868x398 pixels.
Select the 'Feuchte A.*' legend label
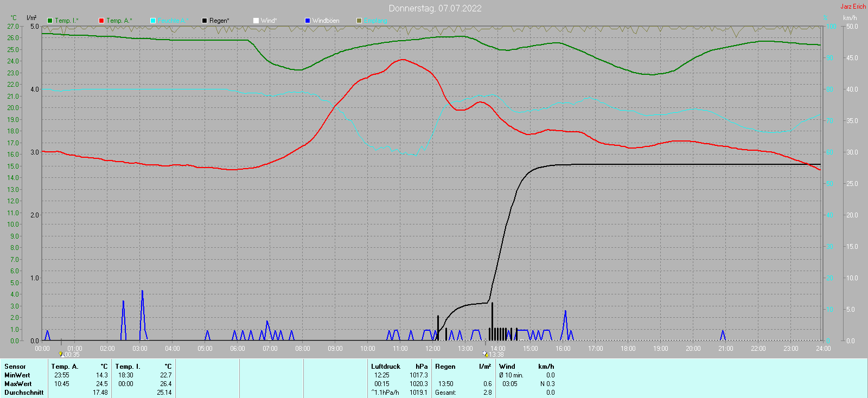coord(174,21)
